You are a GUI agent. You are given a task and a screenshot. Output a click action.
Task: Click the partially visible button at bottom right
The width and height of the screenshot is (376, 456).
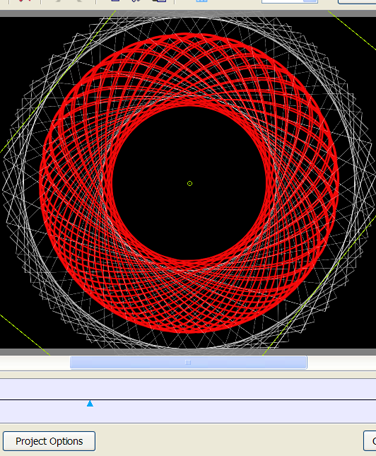click(370, 441)
